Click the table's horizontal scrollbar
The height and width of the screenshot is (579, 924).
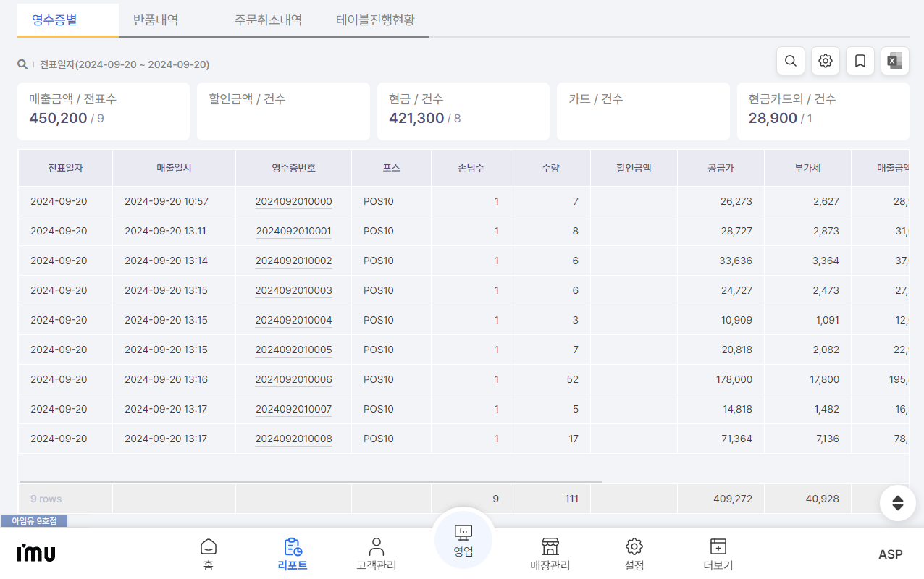click(311, 481)
